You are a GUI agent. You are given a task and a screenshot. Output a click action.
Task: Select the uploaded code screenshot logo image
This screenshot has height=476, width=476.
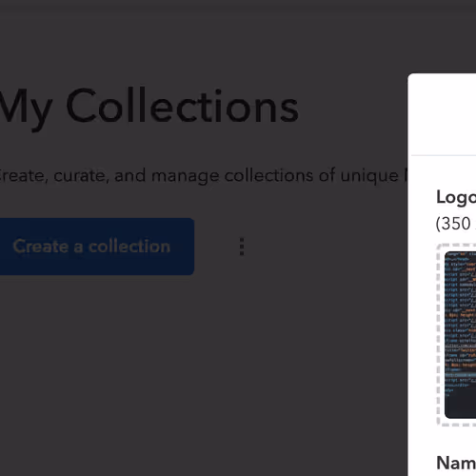pos(461,335)
